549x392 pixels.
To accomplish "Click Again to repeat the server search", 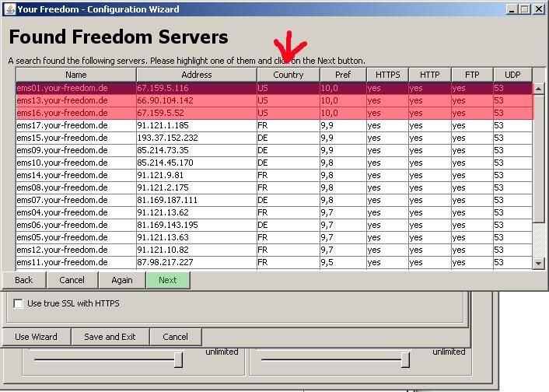I will coord(122,280).
